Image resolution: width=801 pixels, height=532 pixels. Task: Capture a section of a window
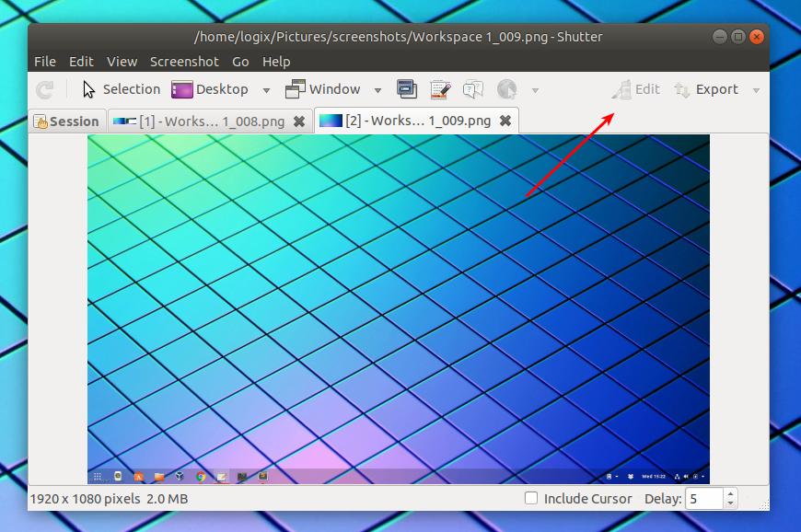pyautogui.click(x=406, y=88)
